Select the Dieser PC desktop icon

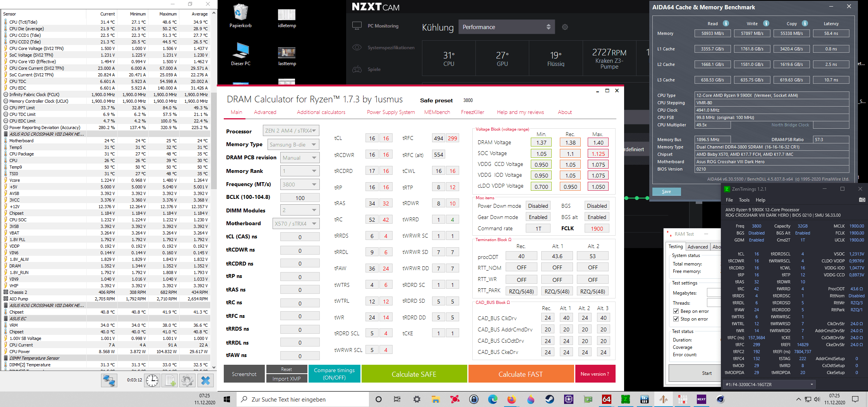tap(240, 54)
